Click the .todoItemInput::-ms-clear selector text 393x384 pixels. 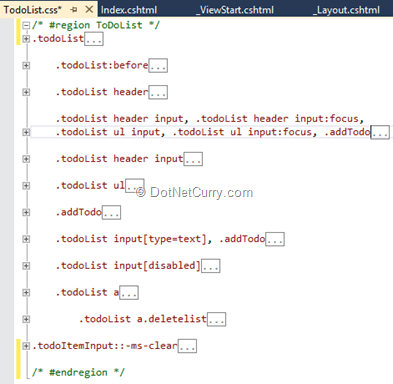click(105, 346)
